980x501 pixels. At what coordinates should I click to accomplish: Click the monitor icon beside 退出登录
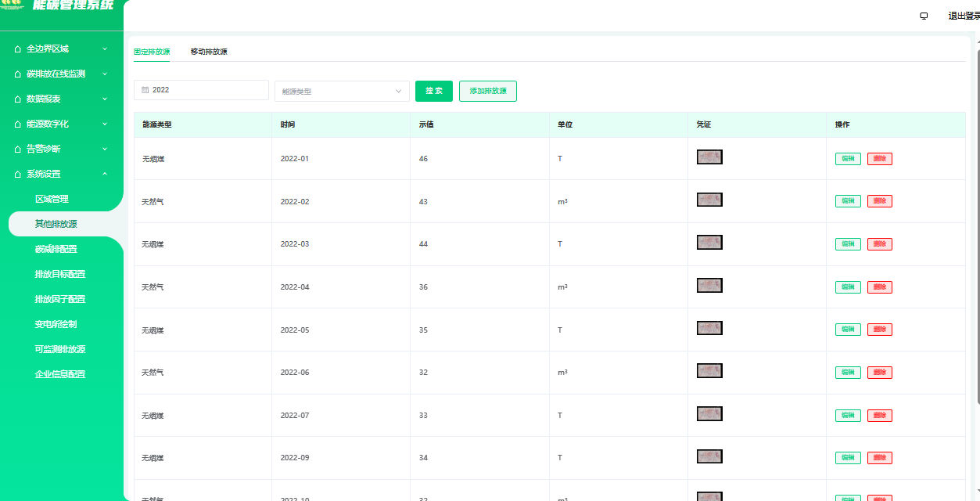[924, 16]
